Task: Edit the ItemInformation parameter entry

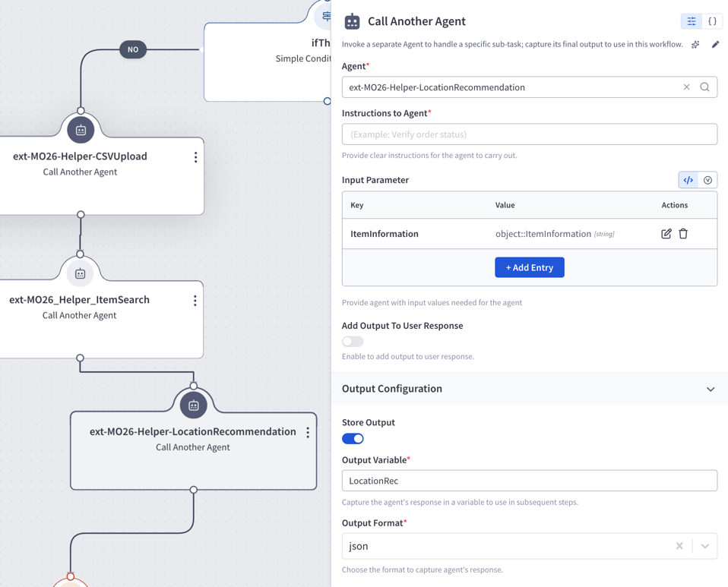Action: pyautogui.click(x=666, y=234)
